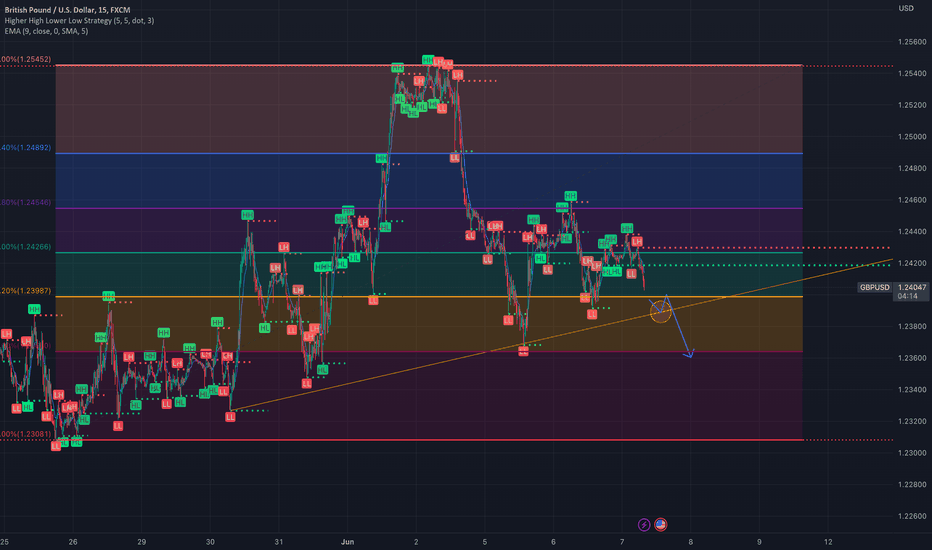Viewport: 932px width, 550px height.
Task: Click price axis value 1.22600
Action: pos(912,516)
